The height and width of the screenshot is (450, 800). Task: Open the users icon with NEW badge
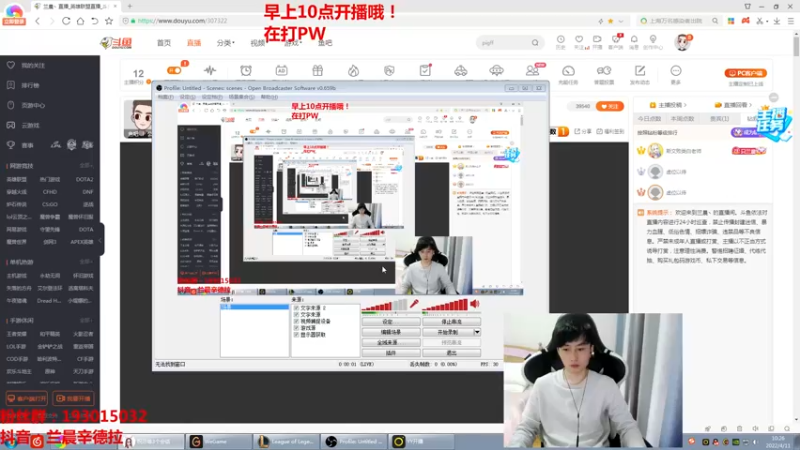pos(533,70)
